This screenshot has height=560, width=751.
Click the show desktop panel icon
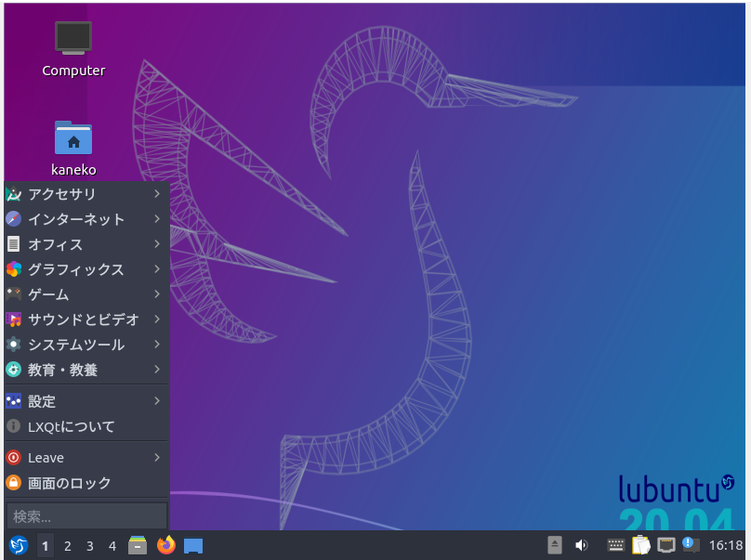(x=193, y=546)
